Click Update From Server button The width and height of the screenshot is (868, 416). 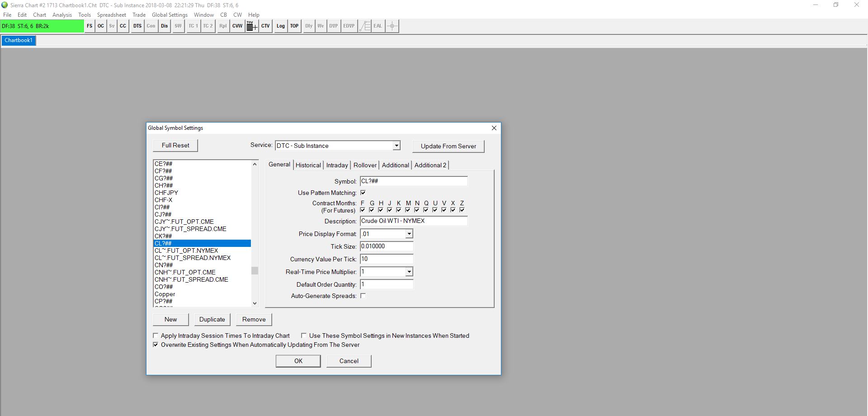[448, 146]
